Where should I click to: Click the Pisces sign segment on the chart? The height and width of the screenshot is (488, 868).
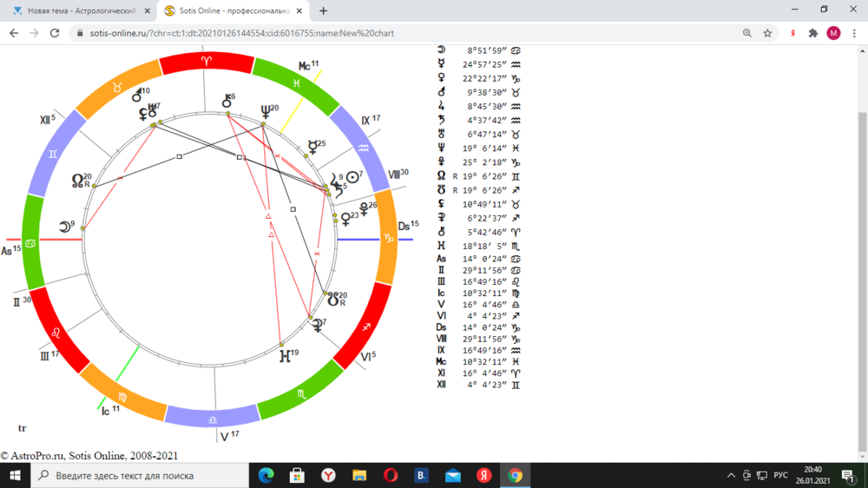click(x=297, y=82)
